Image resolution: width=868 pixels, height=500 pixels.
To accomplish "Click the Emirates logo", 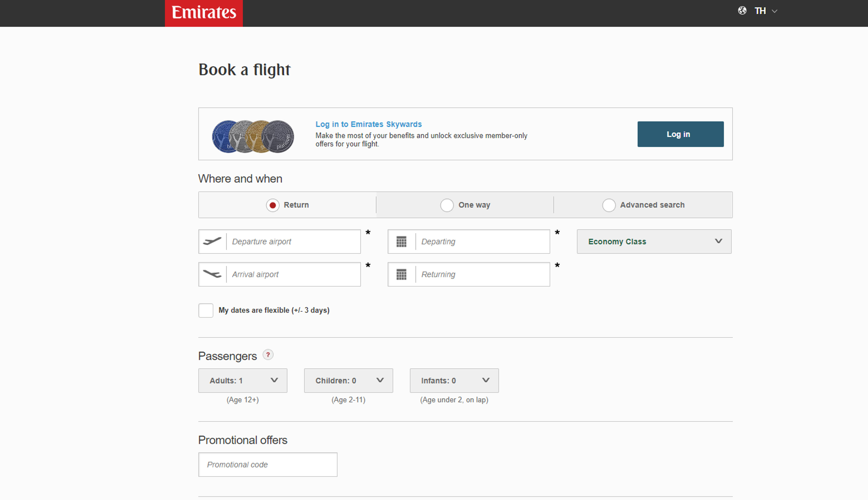I will 204,13.
